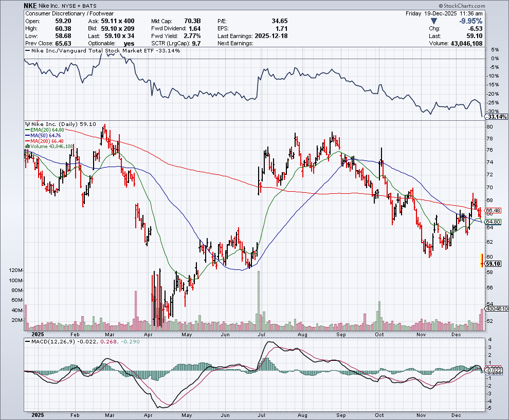Click the red 66.48 MA(200) price label
Screen dimensions: 509x420
coord(493,211)
